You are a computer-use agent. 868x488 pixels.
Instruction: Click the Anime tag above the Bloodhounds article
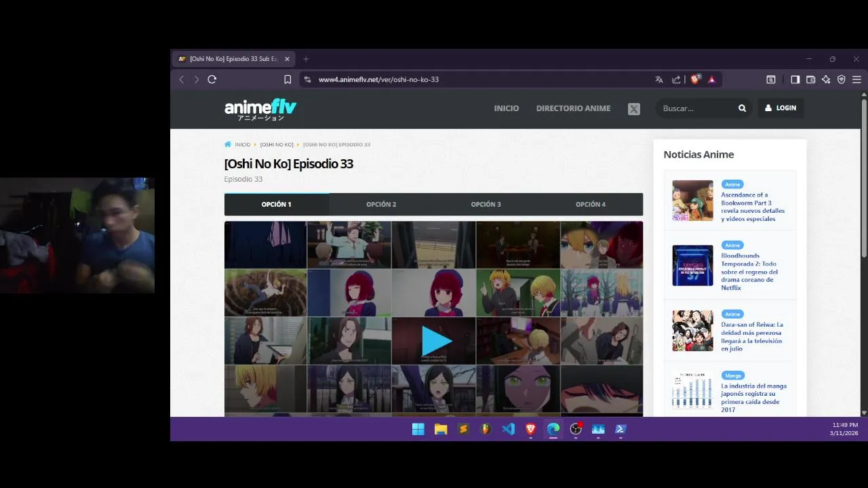click(732, 245)
